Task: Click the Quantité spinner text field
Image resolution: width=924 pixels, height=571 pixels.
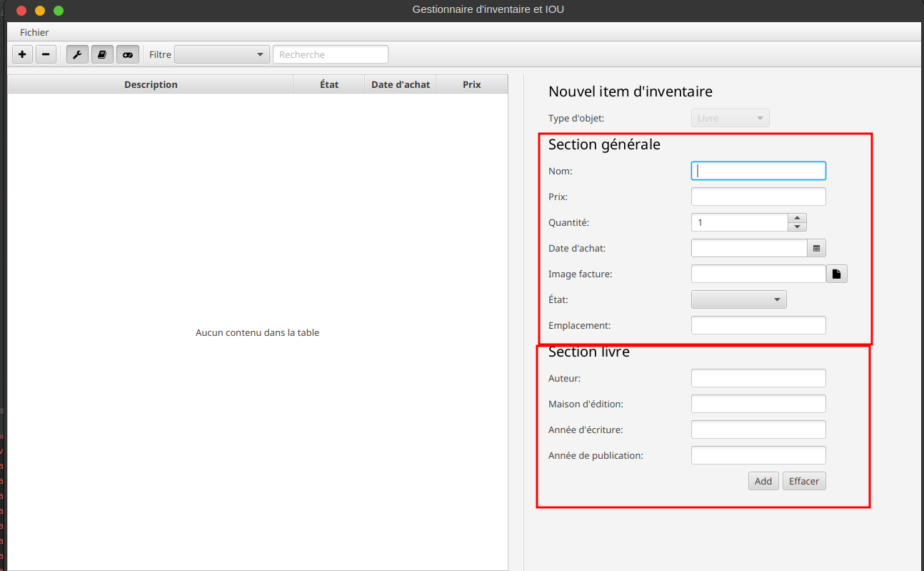Action: click(740, 222)
